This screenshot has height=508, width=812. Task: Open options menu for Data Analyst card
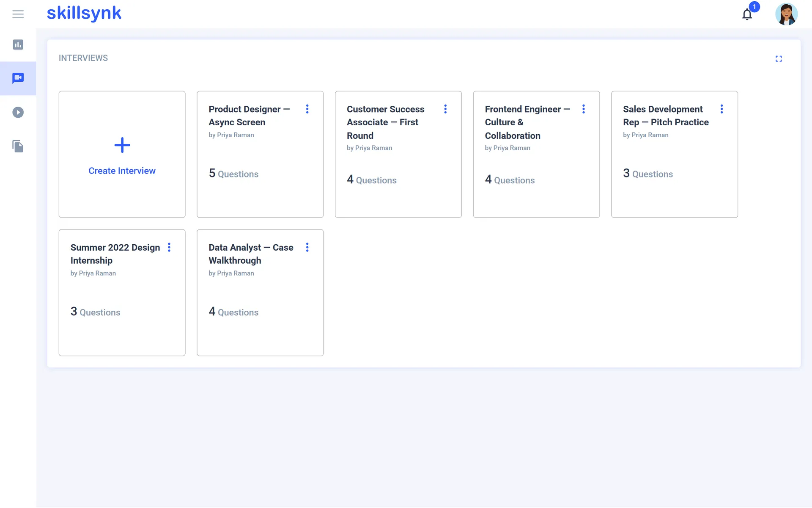307,247
